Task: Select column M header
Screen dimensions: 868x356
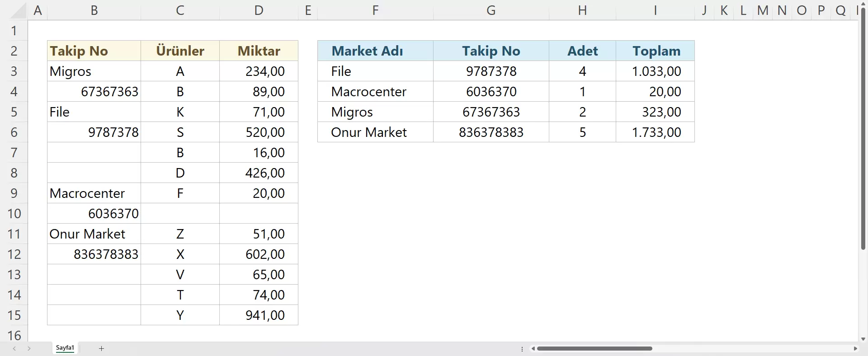Action: click(763, 10)
